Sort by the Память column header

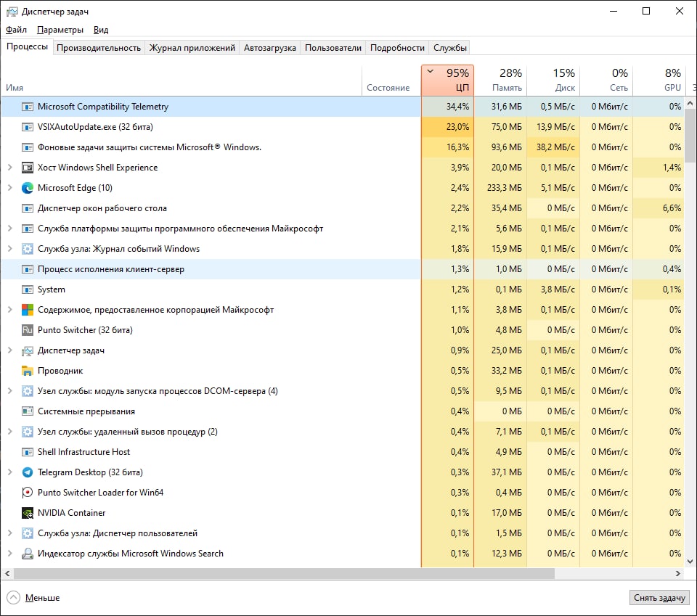[x=500, y=81]
